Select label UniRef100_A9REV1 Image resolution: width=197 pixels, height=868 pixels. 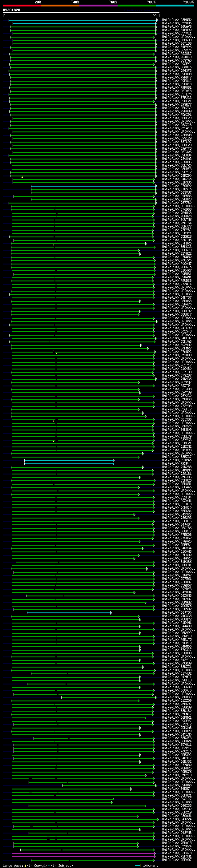pyautogui.click(x=177, y=101)
